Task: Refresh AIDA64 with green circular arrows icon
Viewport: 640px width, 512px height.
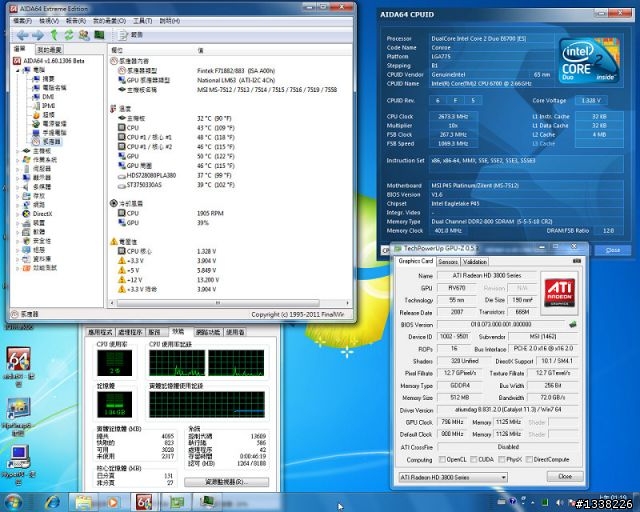Action: [69, 35]
